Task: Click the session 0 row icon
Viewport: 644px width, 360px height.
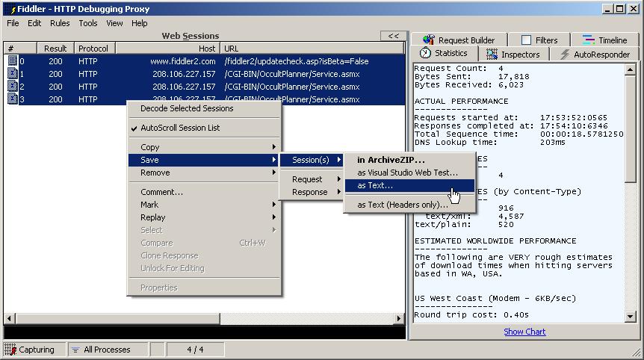Action: pyautogui.click(x=12, y=61)
